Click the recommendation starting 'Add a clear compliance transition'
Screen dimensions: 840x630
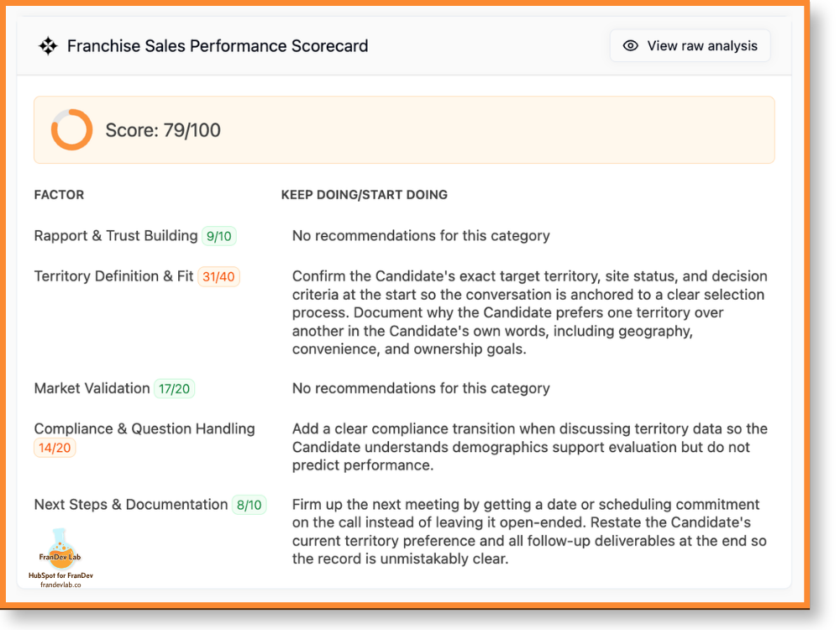530,447
